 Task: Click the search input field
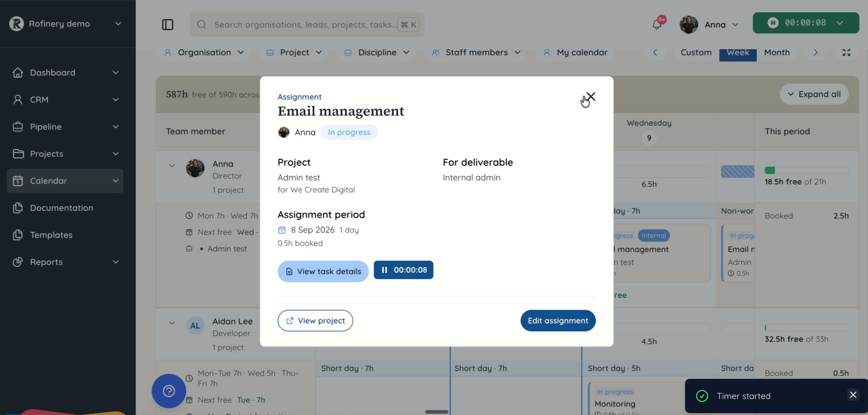point(307,25)
